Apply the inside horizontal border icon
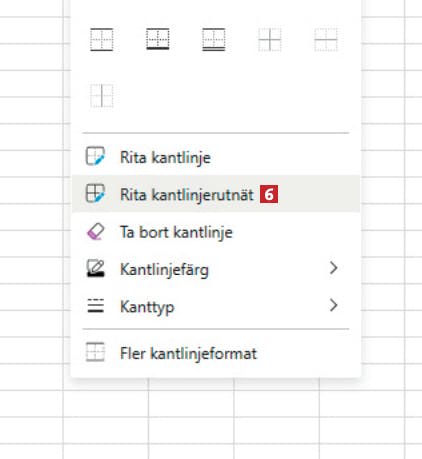Viewport: 422px width, 459px height. tap(326, 40)
